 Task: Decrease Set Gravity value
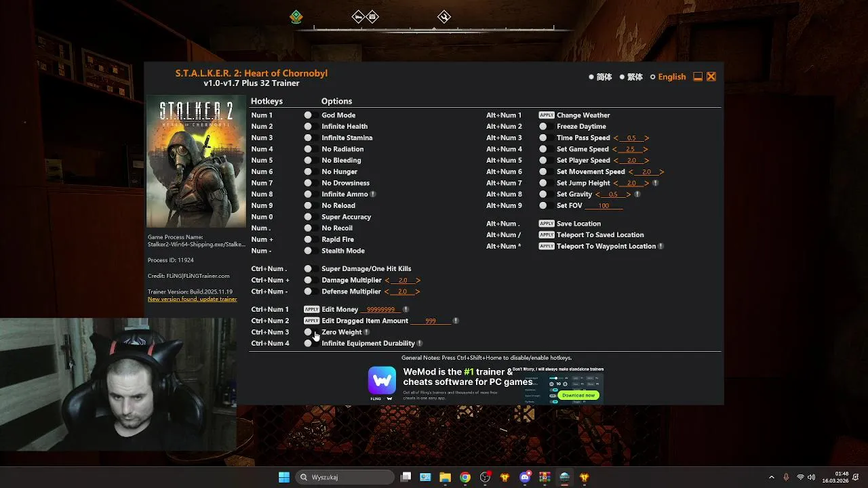tap(597, 195)
